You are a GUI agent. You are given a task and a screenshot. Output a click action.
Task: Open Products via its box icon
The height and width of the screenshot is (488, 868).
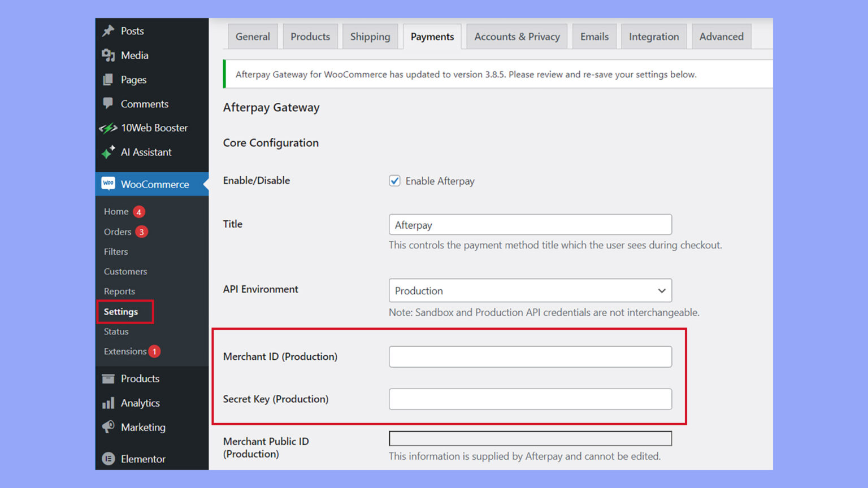[x=108, y=378]
